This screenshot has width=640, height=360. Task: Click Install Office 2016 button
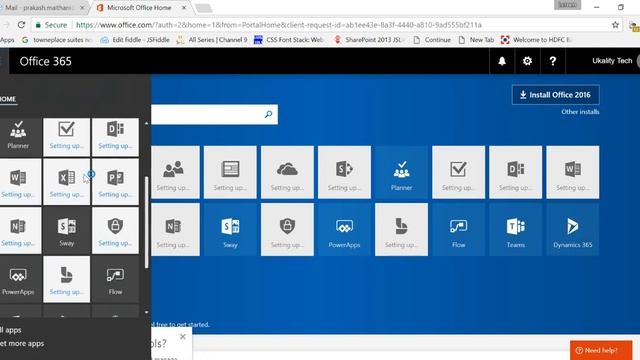click(556, 95)
